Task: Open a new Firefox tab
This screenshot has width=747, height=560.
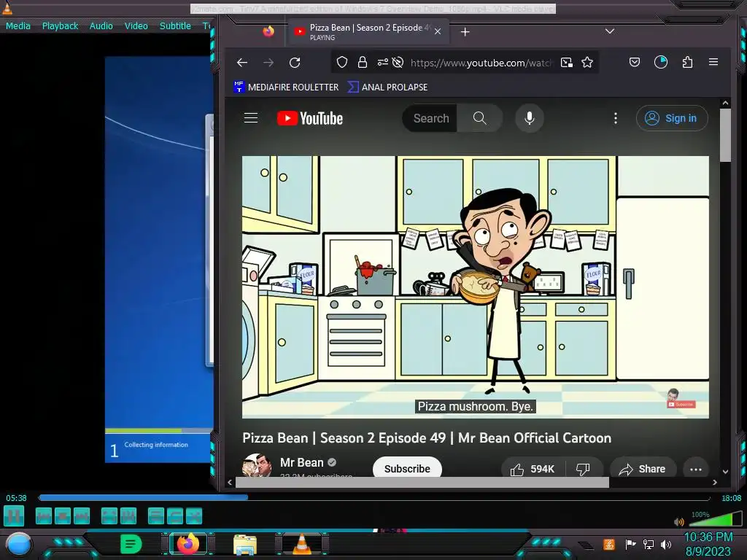Action: (465, 32)
